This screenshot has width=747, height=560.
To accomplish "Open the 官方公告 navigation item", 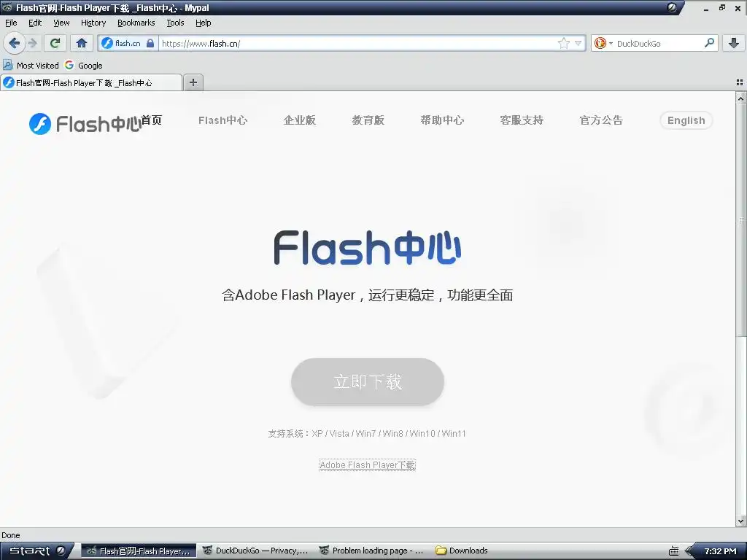I will tap(601, 120).
